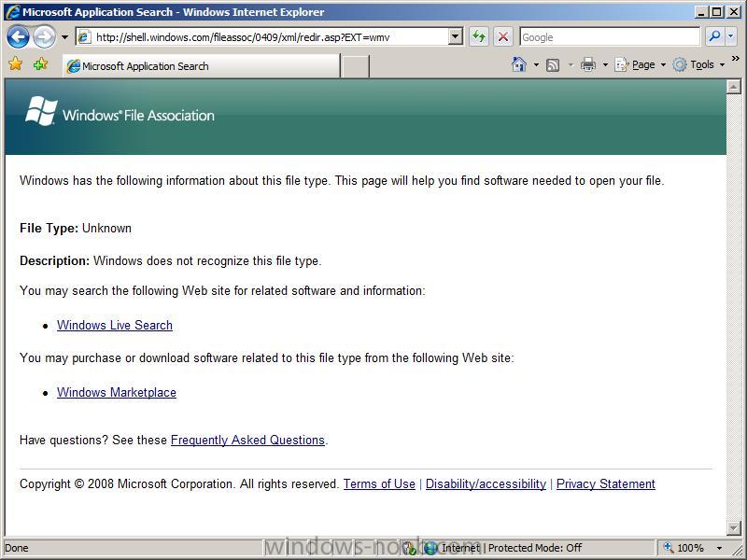747x560 pixels.
Task: Start search with the magnifier icon
Action: (x=714, y=36)
